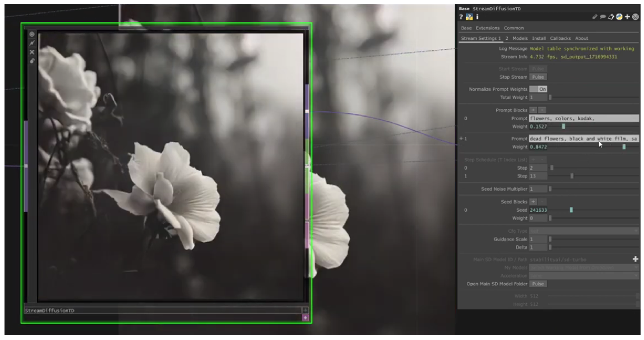This screenshot has height=340, width=644.
Task: Click the circular target icon in header
Action: (x=635, y=17)
